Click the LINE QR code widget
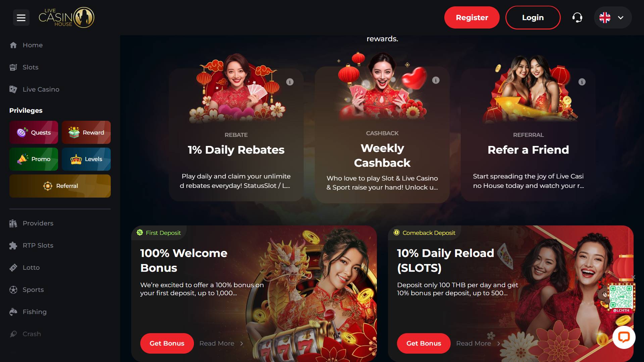The height and width of the screenshot is (362, 644). point(621,297)
